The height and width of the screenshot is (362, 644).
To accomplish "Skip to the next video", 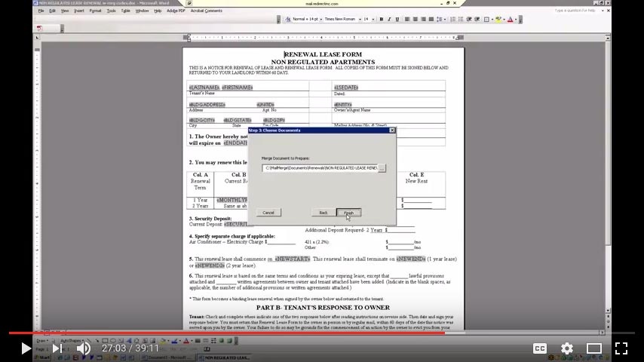I will [57, 348].
